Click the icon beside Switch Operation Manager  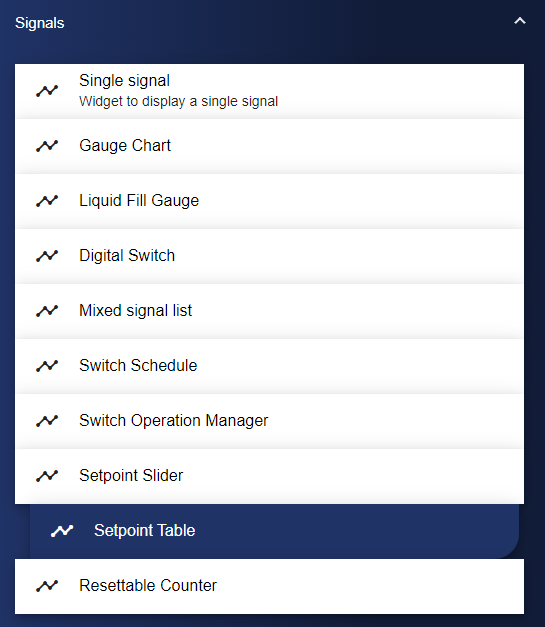click(x=47, y=421)
